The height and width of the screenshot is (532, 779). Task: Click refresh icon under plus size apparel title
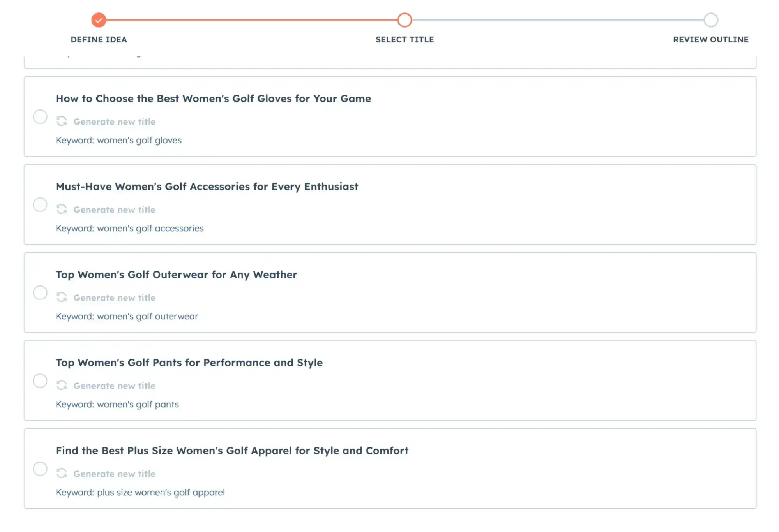pyautogui.click(x=62, y=473)
